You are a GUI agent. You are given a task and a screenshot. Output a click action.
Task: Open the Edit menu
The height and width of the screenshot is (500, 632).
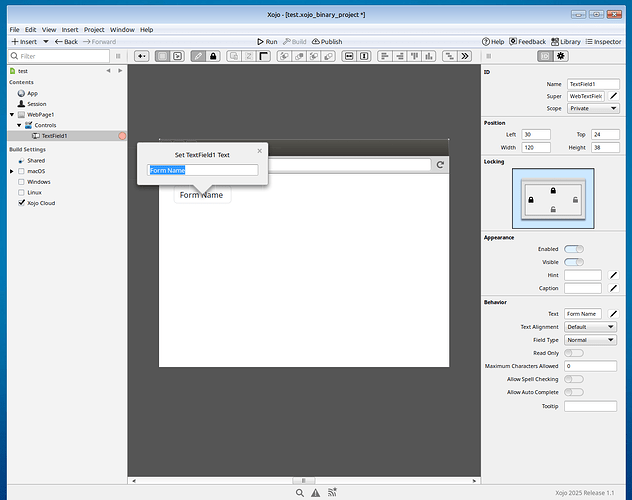point(31,29)
